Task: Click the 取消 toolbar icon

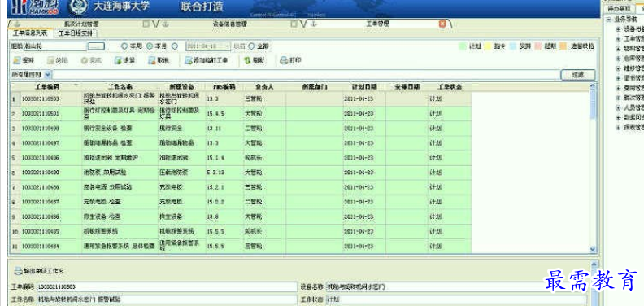Action: tap(151, 60)
